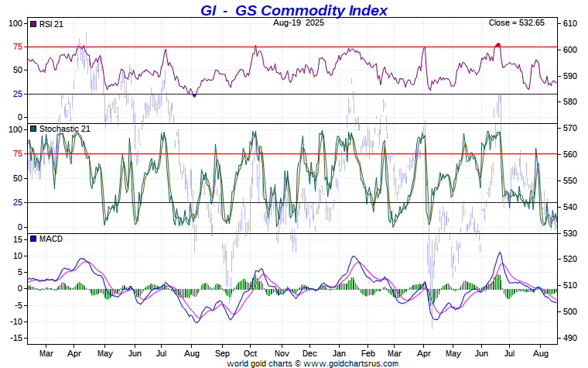Click the RSI 21 legend label

tap(51, 24)
